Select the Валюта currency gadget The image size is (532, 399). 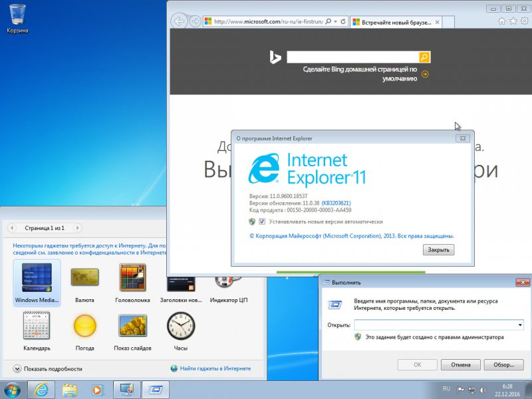84,283
